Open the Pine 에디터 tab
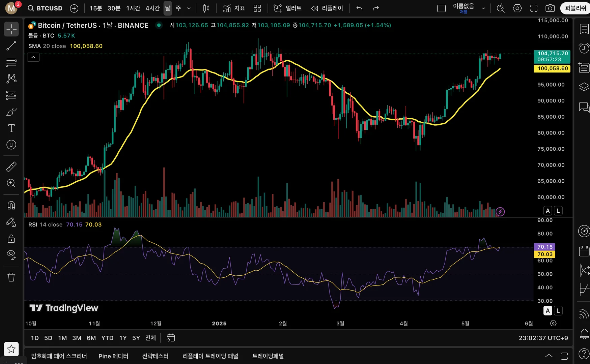 (113, 356)
